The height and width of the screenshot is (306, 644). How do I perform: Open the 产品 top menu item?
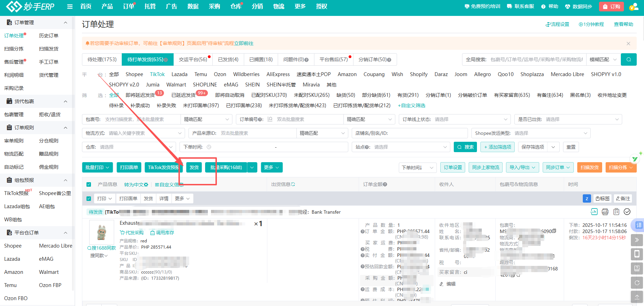tap(107, 7)
